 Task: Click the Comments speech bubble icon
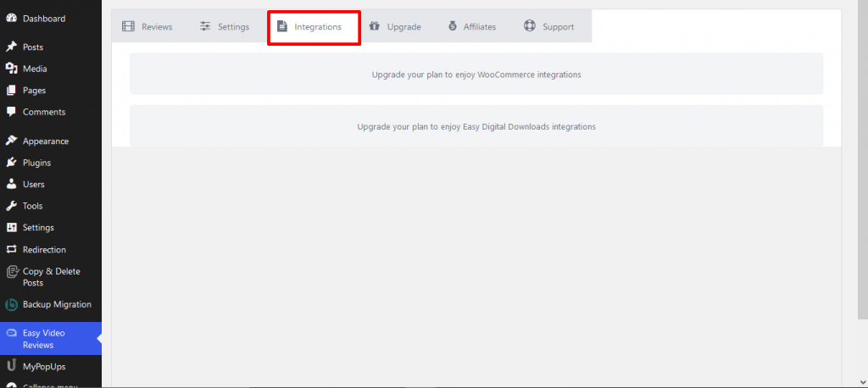[11, 112]
